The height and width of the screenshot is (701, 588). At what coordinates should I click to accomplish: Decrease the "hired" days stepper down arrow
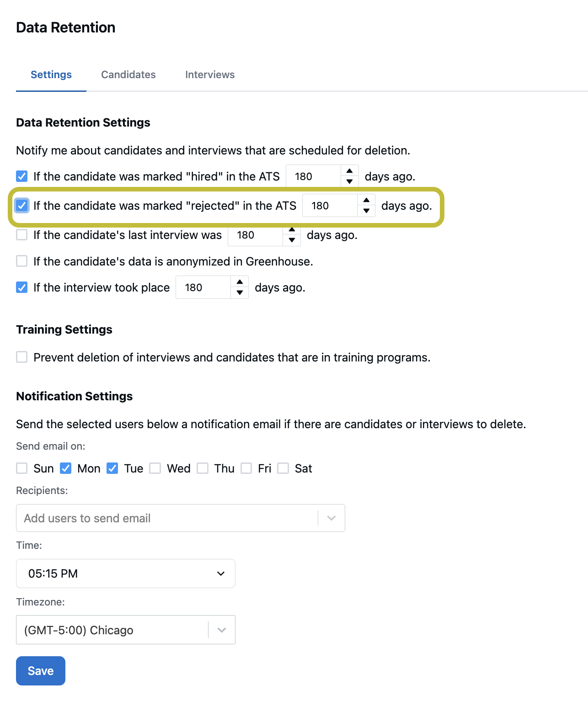[349, 181]
